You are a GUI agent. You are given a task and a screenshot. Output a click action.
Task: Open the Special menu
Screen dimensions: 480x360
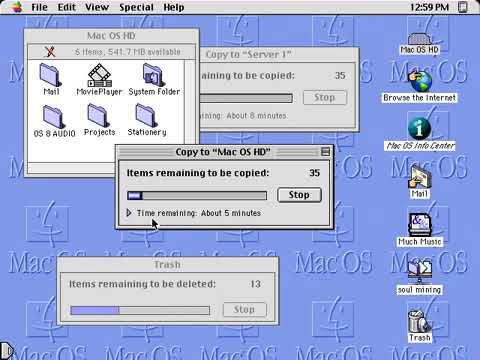click(136, 7)
